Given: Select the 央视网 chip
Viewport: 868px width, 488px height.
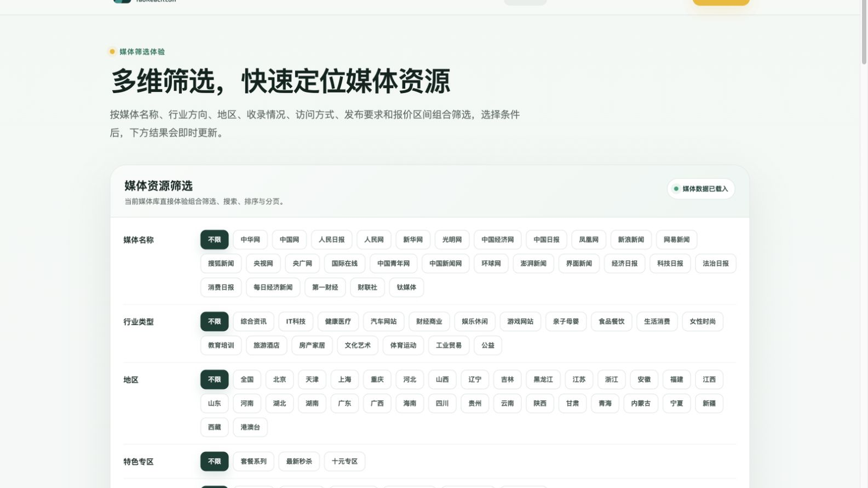Looking at the screenshot, I should pyautogui.click(x=263, y=264).
